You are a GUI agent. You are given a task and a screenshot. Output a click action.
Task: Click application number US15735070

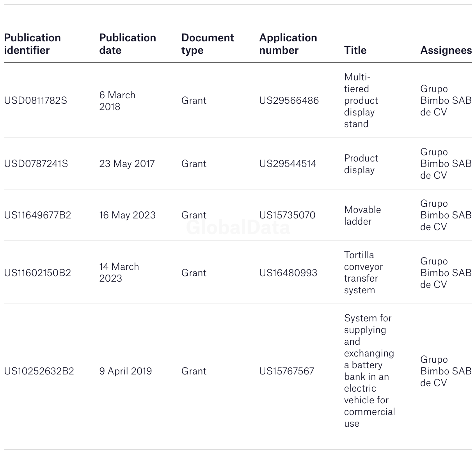coord(287,215)
